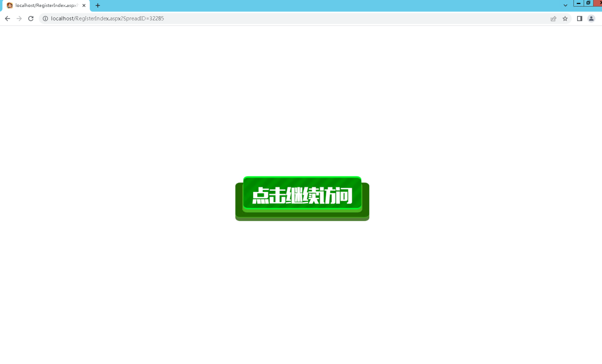The height and width of the screenshot is (364, 602).
Task: Open a new tab with plus button
Action: click(98, 5)
